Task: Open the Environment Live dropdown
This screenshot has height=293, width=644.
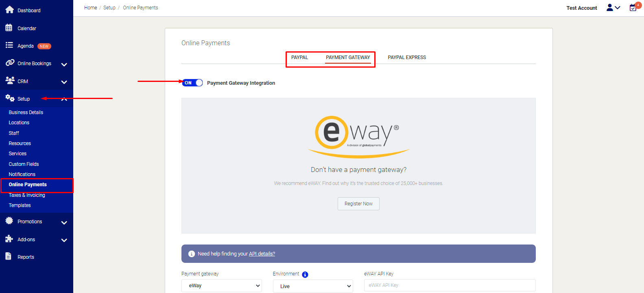Action: pyautogui.click(x=313, y=286)
